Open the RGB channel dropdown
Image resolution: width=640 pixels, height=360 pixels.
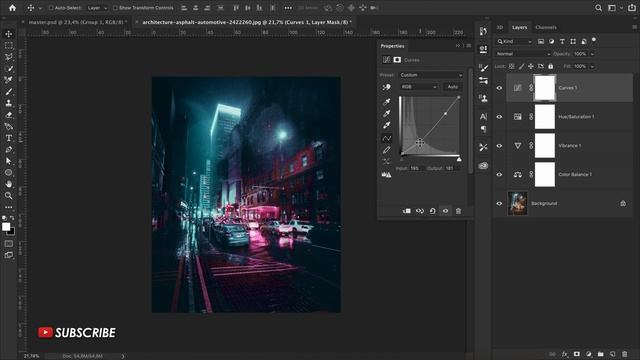point(419,87)
